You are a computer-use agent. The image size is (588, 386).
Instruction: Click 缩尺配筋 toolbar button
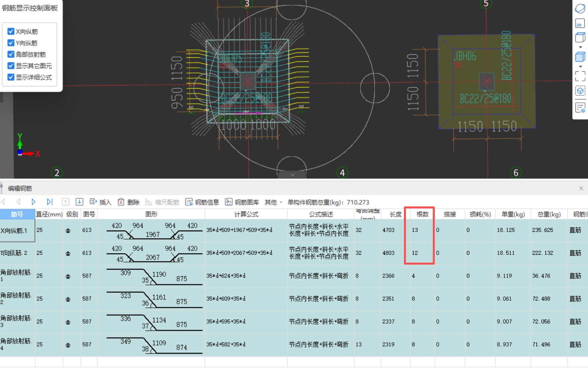click(162, 202)
